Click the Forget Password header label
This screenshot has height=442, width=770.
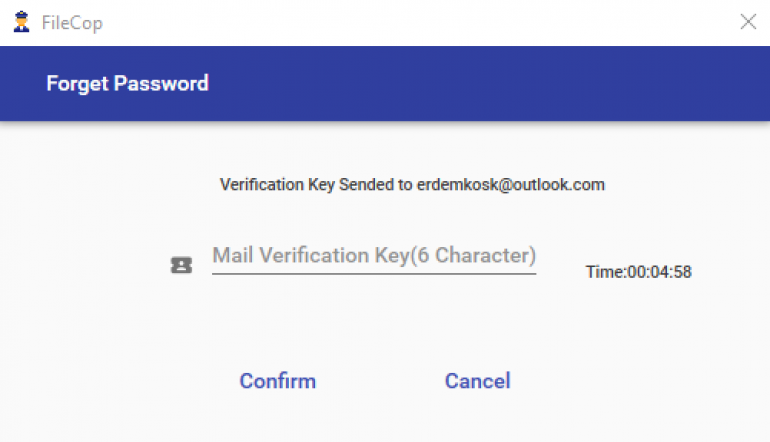128,83
